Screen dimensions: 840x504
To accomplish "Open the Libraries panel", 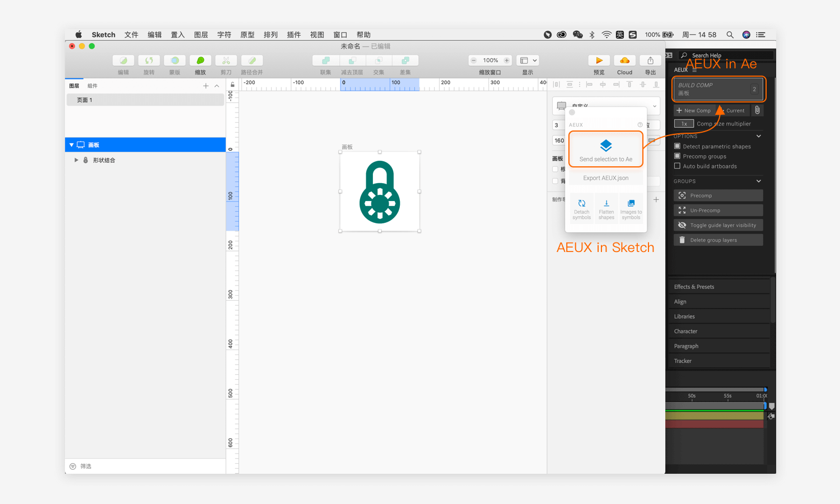I will (x=719, y=316).
